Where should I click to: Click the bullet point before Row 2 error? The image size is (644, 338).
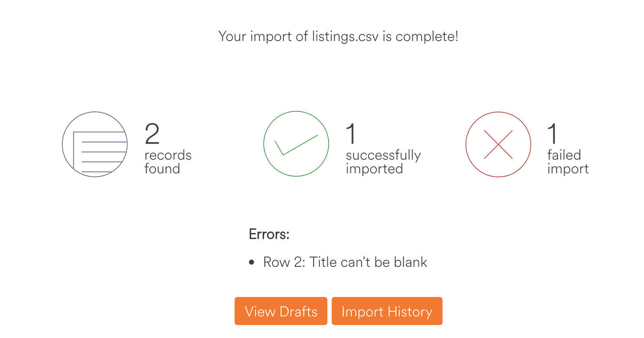[x=252, y=262]
